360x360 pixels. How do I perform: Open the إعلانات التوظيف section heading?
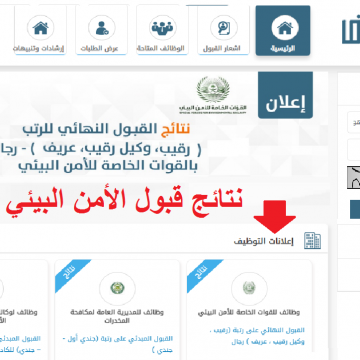coord(264,241)
